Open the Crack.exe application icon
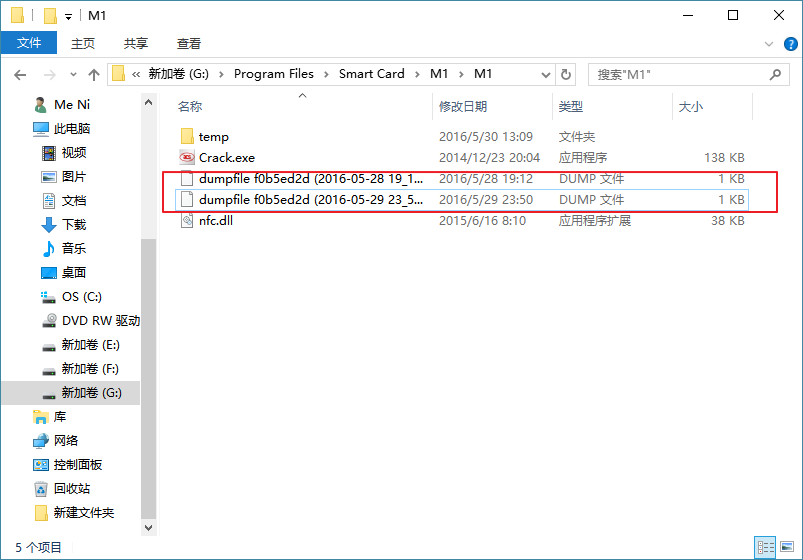 click(186, 157)
